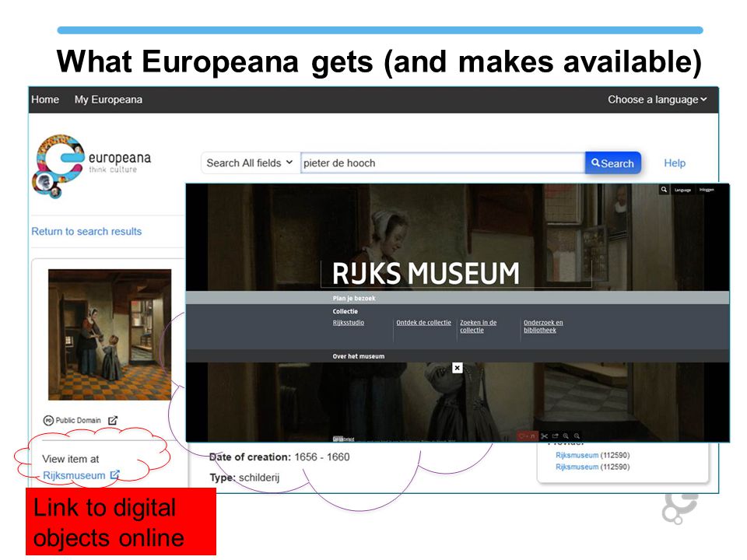The image size is (747, 560).
Task: Click the Date of creation 1656 - 1660 text
Action: [x=279, y=457]
